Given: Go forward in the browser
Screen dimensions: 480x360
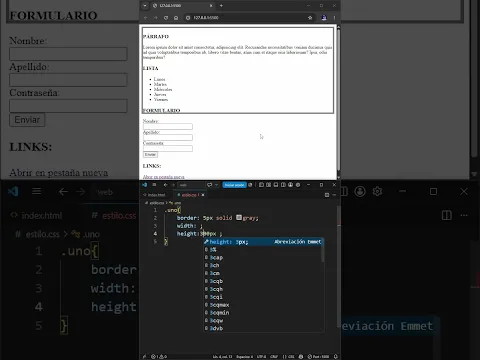Looking at the screenshot, I should point(156,18).
